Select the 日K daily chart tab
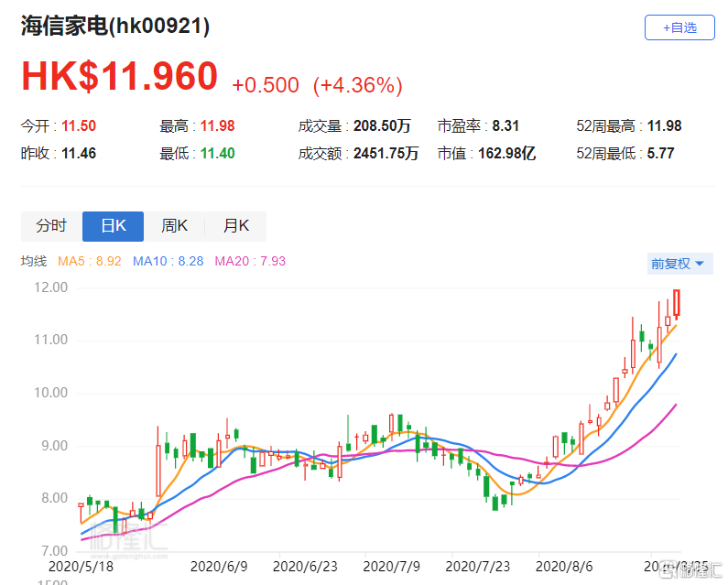 point(113,226)
